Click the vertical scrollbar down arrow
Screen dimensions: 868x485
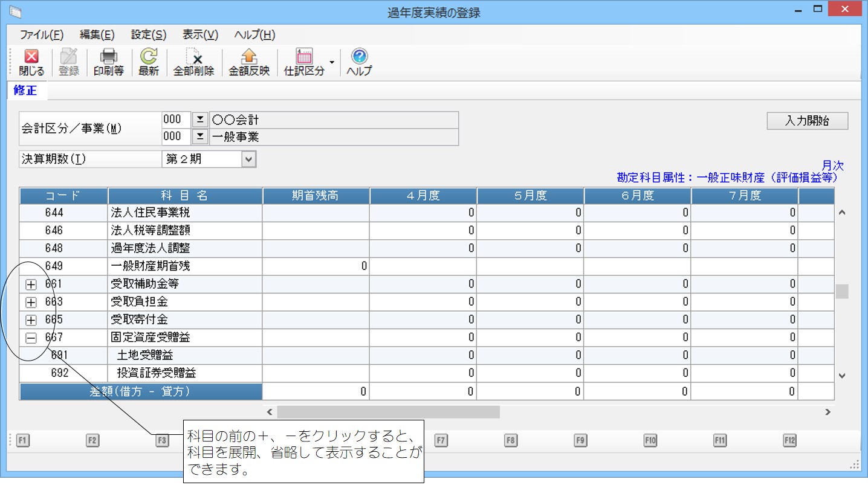pos(842,376)
